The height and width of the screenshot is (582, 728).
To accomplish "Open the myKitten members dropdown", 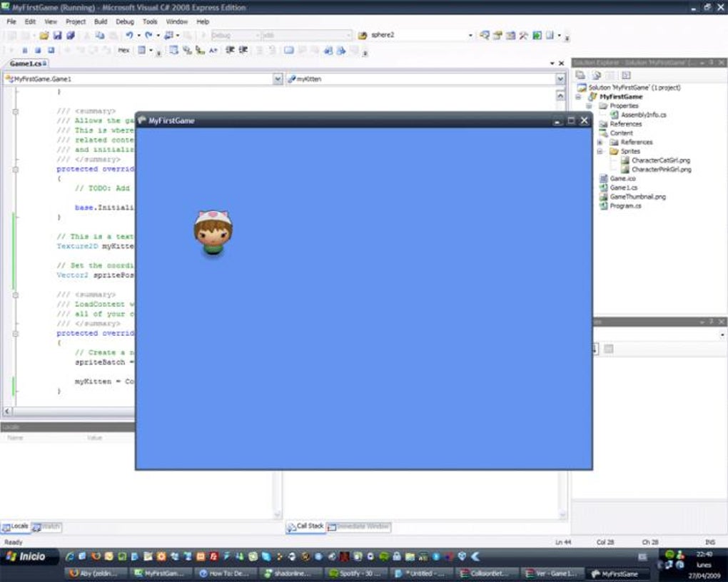I will coord(560,79).
